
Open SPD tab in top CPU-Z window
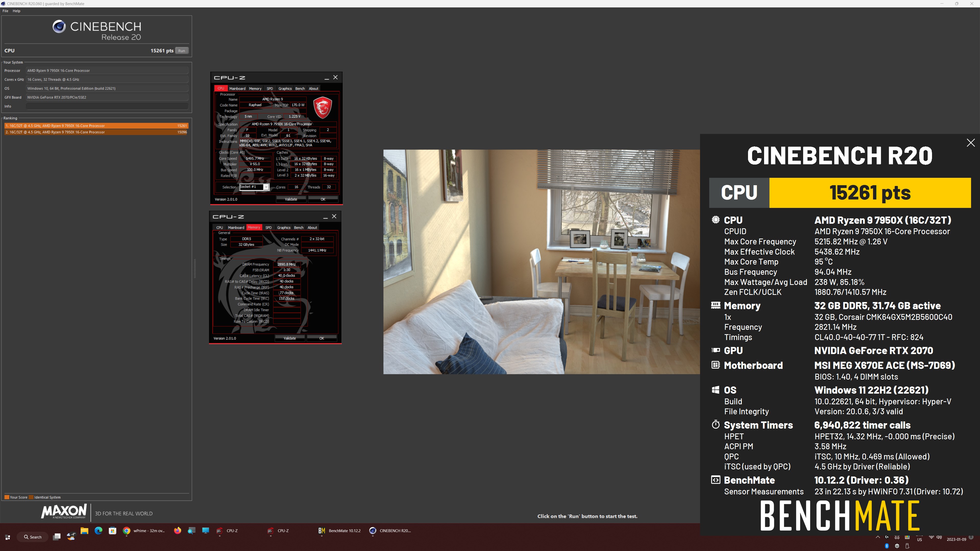(270, 89)
